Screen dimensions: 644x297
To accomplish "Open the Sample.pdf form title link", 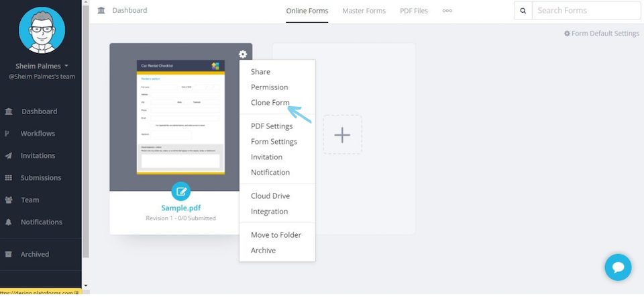I will [x=180, y=208].
